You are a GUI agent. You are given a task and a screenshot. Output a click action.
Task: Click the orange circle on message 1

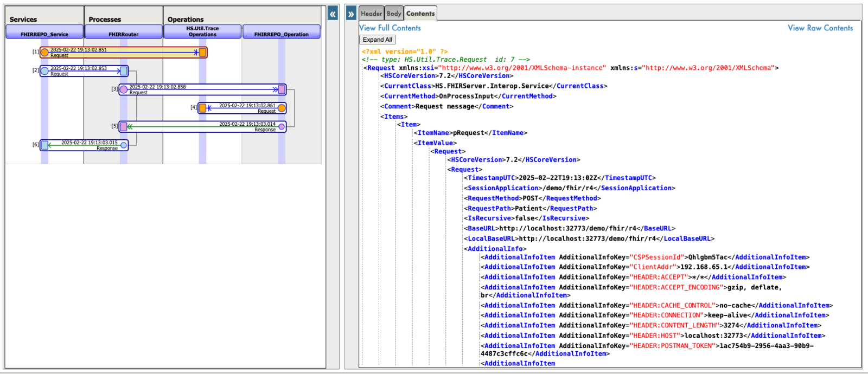[x=44, y=53]
